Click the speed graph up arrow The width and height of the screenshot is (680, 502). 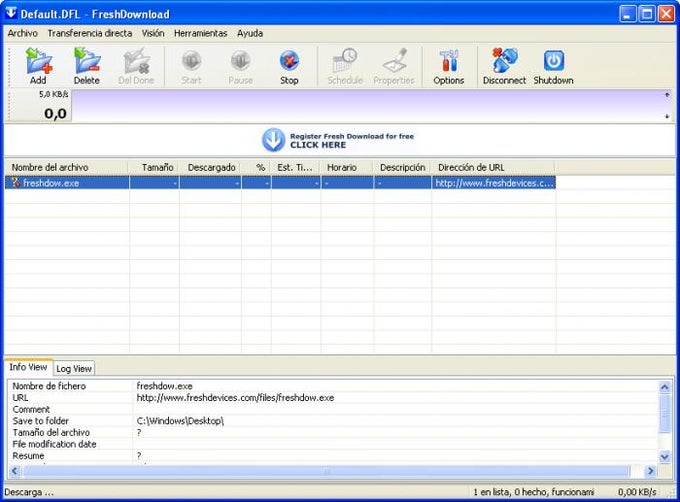click(x=667, y=95)
